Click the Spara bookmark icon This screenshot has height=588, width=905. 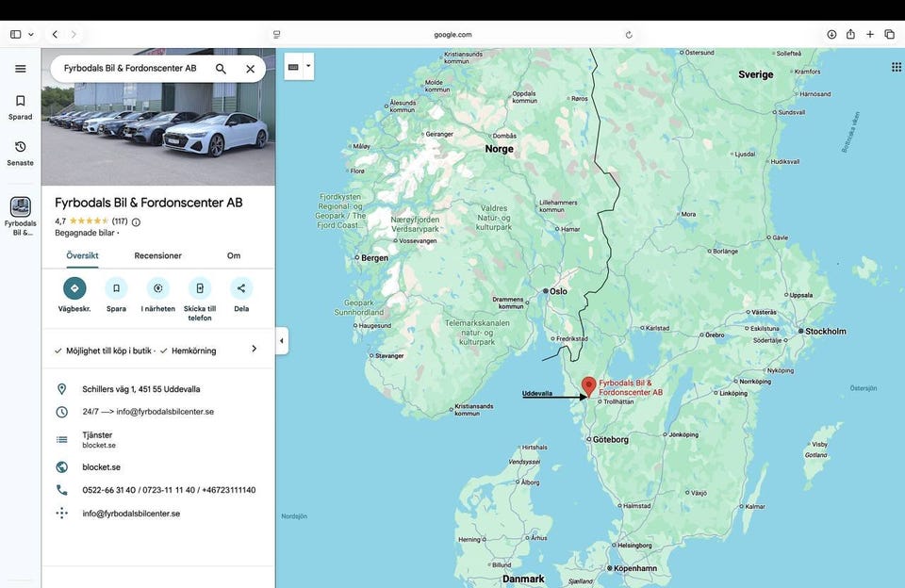coord(116,288)
